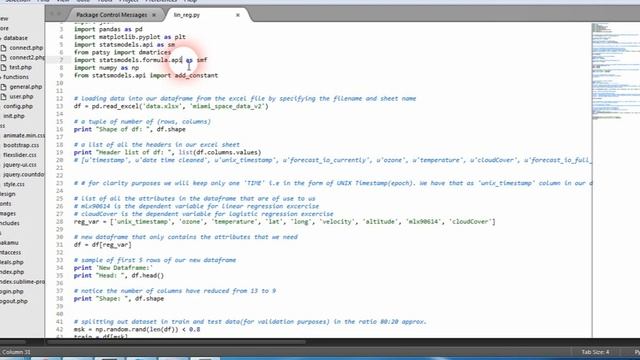
Task: Click the Column 31 status bar text
Action: click(16, 352)
